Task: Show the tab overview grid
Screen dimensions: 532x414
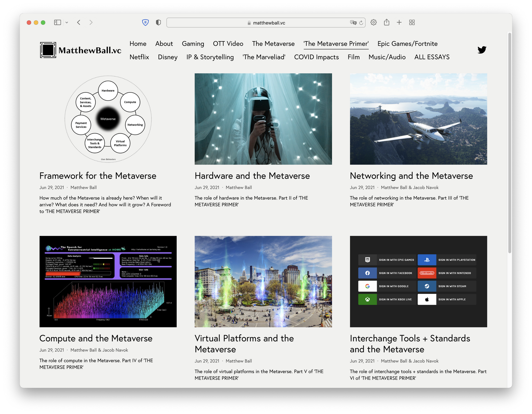Action: tap(412, 23)
